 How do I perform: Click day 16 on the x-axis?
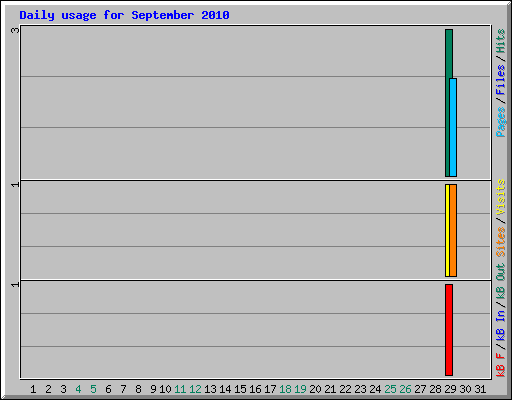click(255, 389)
